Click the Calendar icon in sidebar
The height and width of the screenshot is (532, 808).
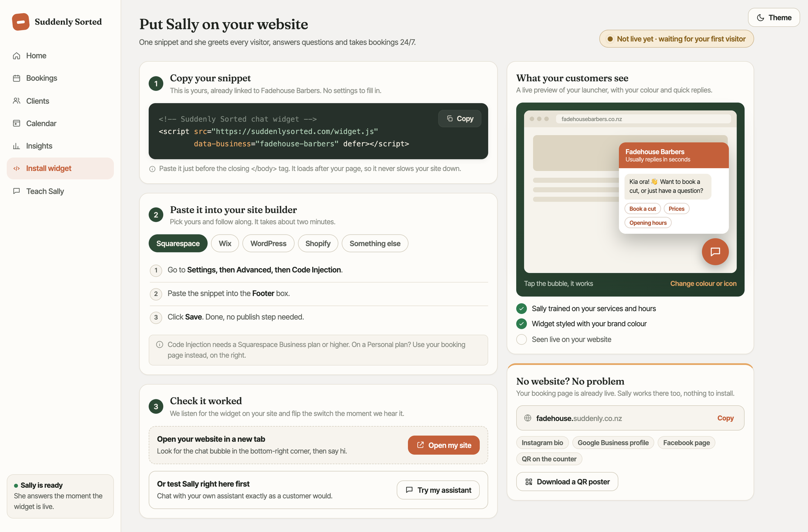pos(17,124)
